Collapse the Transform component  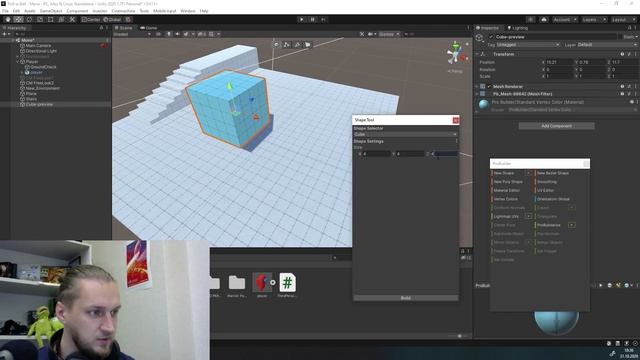(x=477, y=54)
